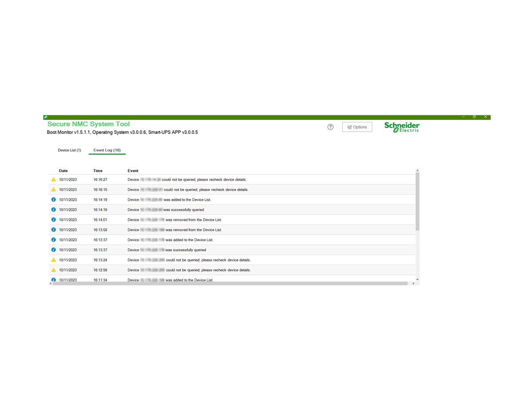Click info icon for 16:14:01 event
532x399 pixels.
[x=54, y=220]
